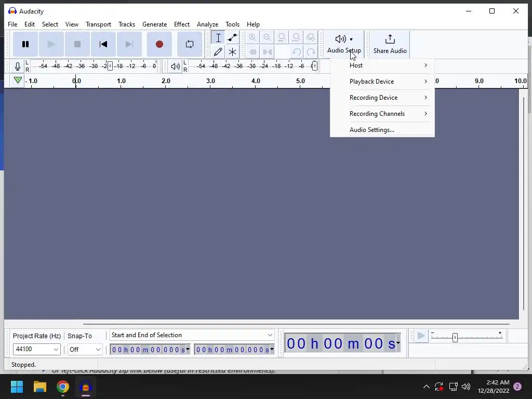
Task: Open the Transport menu
Action: 98,24
